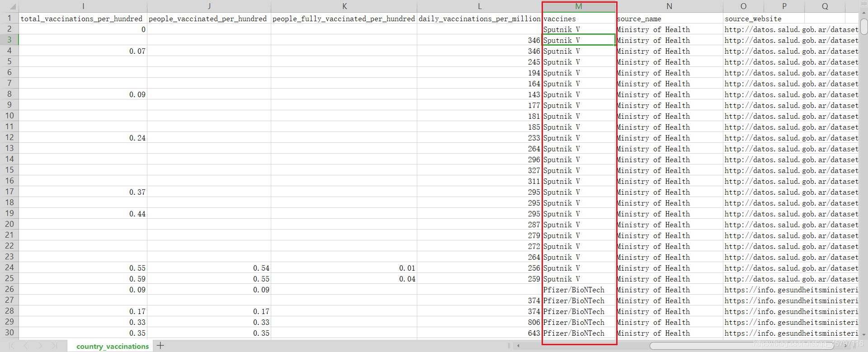Select cell with value 806 in row 29
The width and height of the screenshot is (868, 352).
(479, 322)
